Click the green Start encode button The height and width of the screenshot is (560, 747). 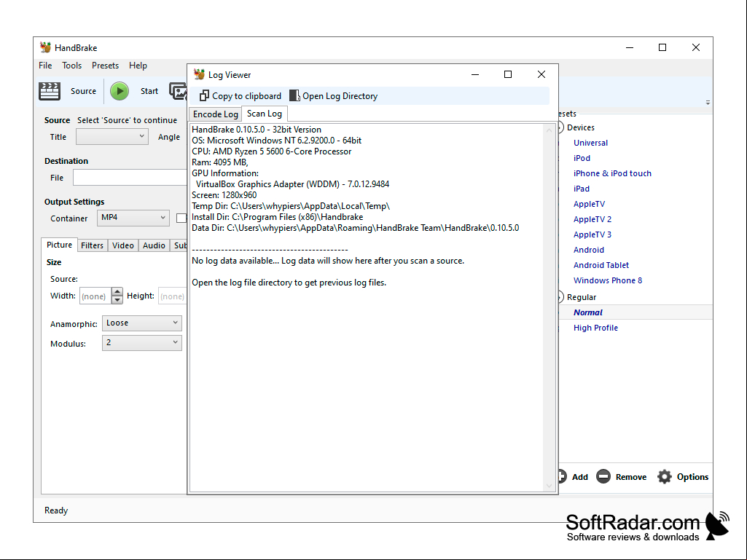tap(120, 91)
